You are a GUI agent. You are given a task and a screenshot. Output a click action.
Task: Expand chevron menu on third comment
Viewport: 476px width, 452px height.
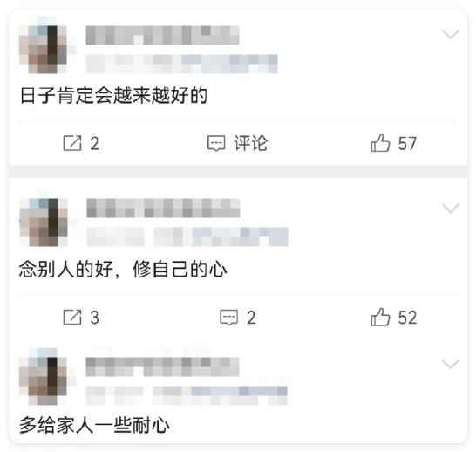(x=451, y=364)
